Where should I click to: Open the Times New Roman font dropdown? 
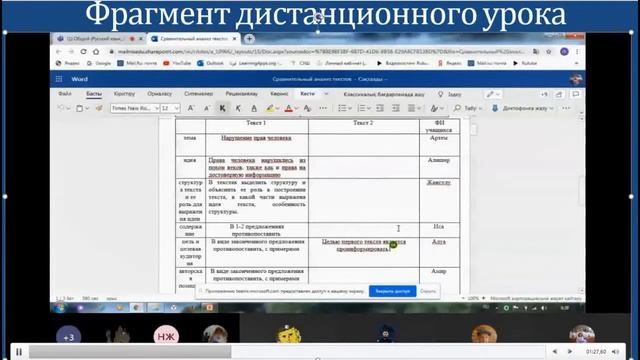[x=135, y=108]
